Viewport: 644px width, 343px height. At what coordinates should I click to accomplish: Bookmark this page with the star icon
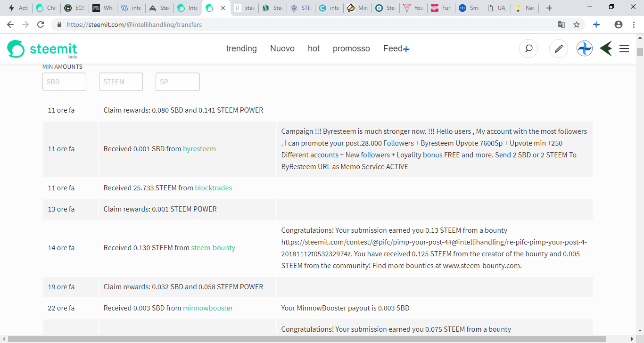tap(576, 24)
